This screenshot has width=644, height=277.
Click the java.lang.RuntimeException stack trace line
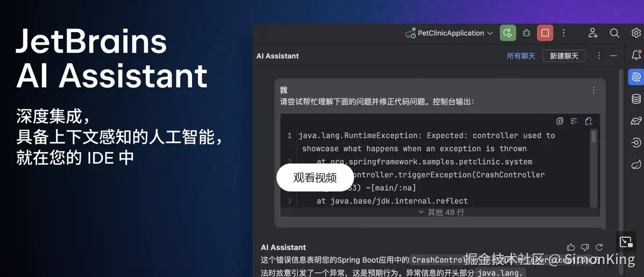point(426,136)
